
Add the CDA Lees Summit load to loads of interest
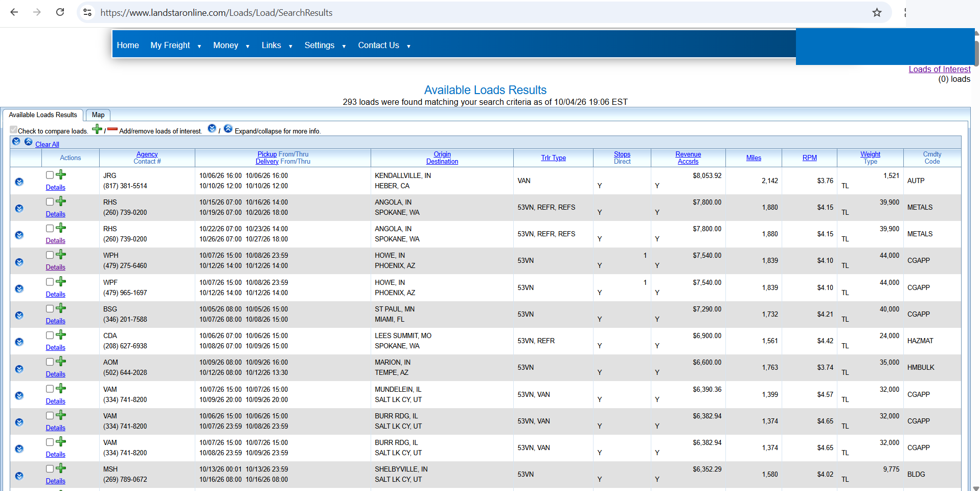[61, 334]
